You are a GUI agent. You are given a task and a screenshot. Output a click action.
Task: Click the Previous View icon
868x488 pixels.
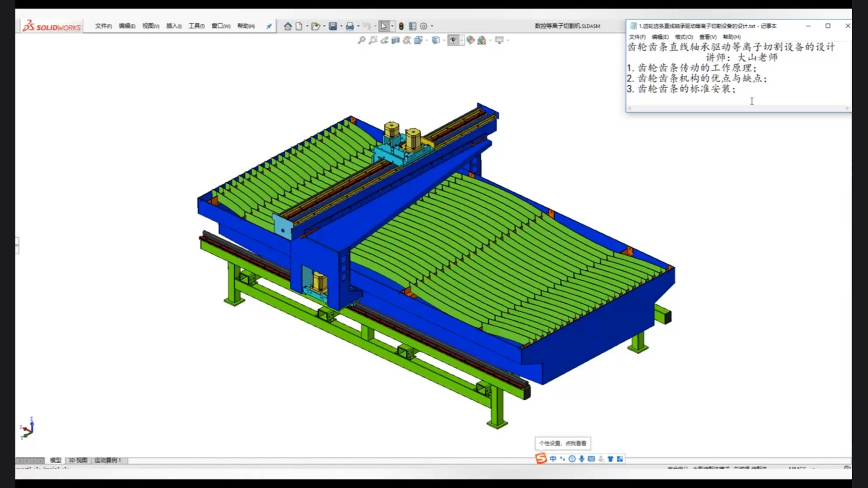[x=384, y=40]
